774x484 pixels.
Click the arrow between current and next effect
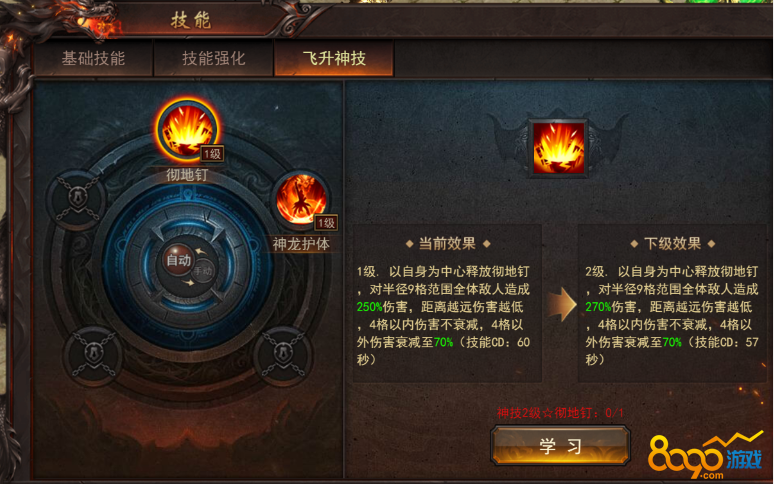[x=562, y=304]
